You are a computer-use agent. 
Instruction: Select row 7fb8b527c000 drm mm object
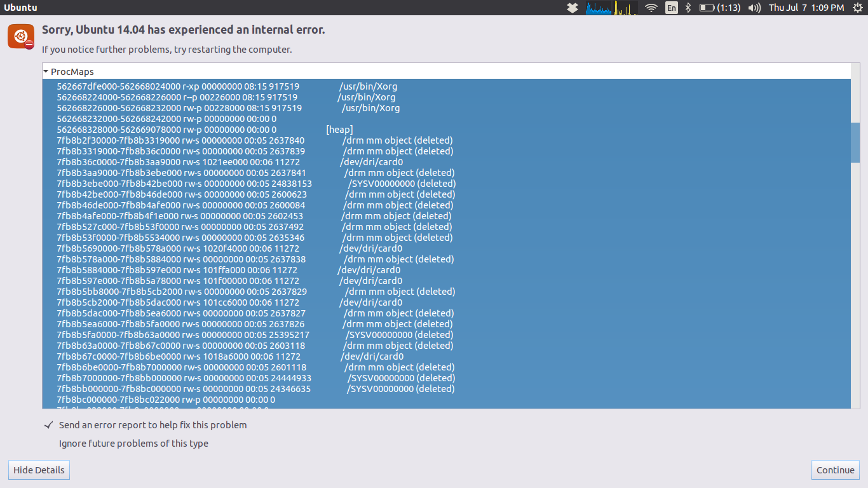(x=446, y=227)
